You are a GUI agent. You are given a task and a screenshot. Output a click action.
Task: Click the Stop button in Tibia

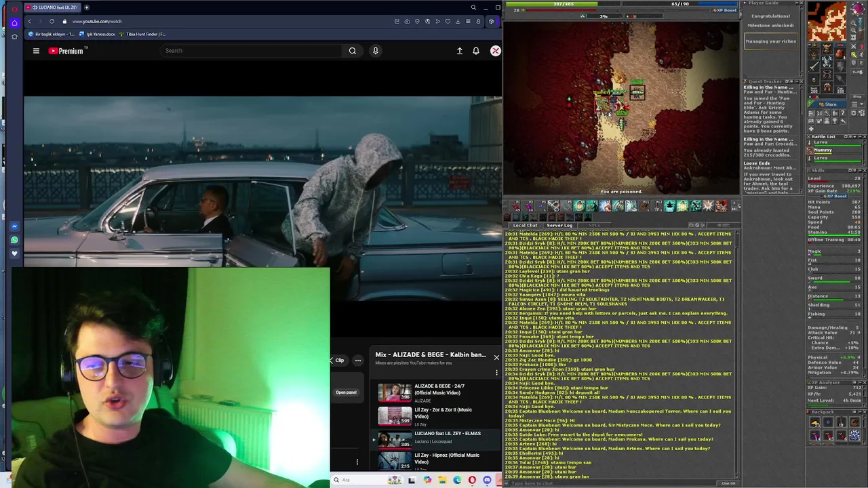(858, 96)
